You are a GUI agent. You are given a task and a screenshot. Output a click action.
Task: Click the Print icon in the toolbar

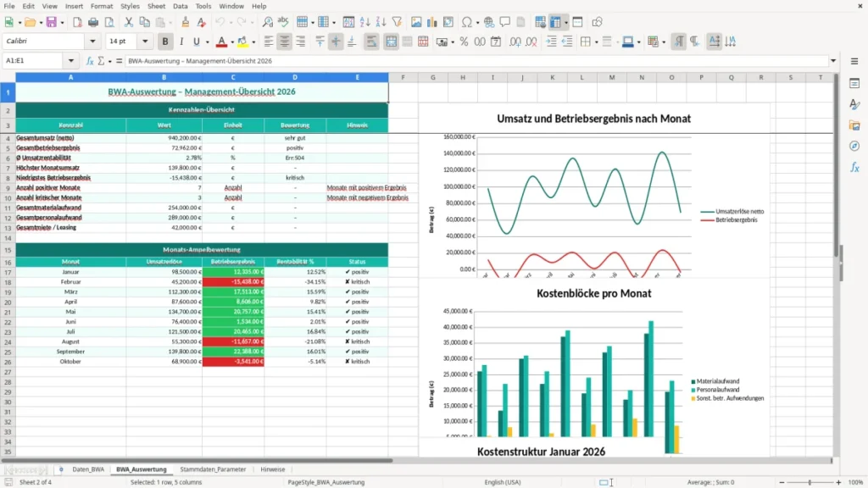[x=93, y=22]
